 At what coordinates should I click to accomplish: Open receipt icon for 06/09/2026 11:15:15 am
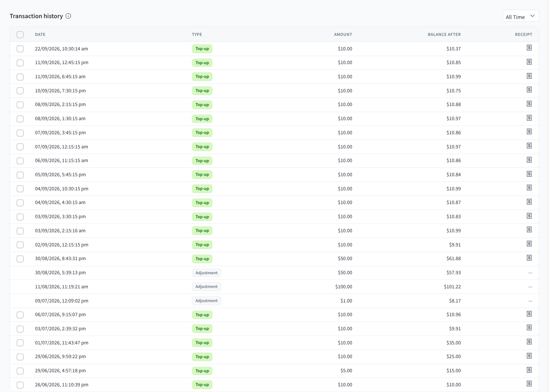529,160
